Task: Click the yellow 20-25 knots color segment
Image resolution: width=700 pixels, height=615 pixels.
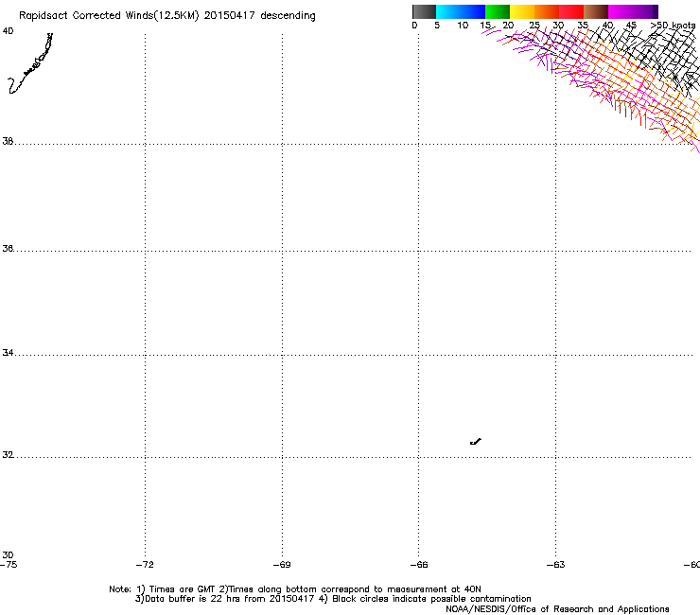Action: [x=522, y=11]
